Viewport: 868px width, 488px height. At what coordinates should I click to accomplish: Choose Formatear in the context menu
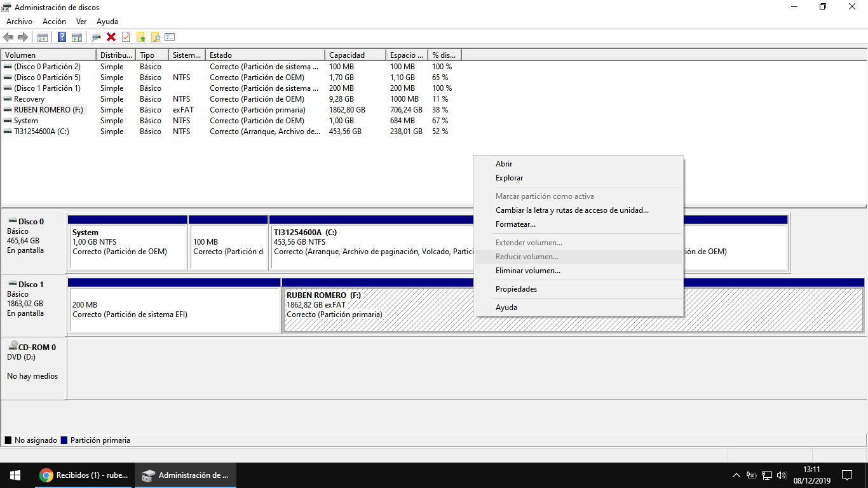click(x=579, y=224)
